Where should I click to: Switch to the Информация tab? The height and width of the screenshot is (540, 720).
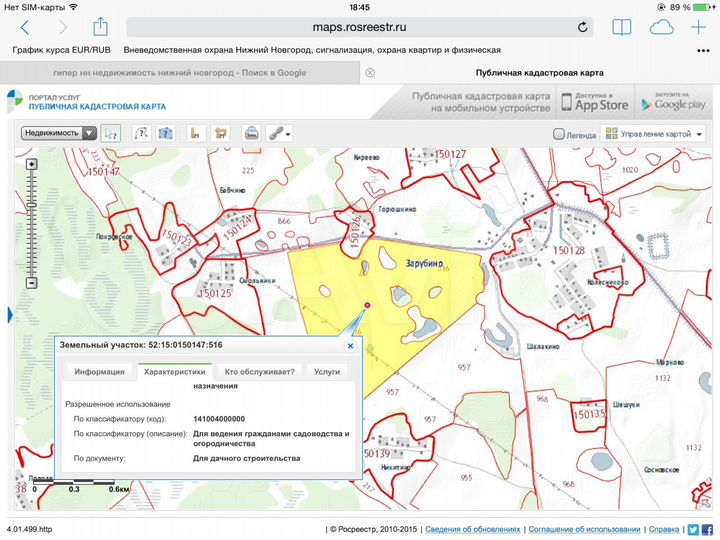[x=98, y=372]
